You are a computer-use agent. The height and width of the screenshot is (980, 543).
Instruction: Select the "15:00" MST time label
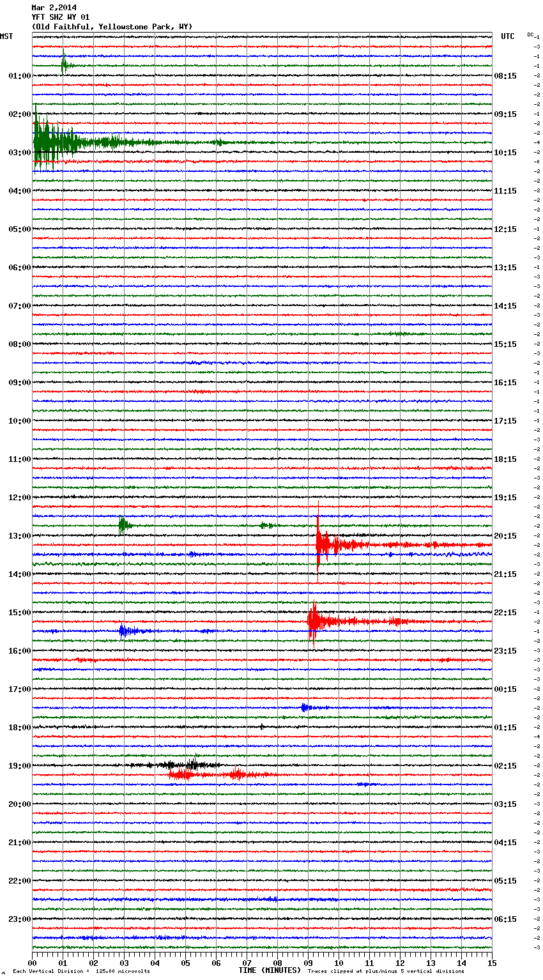(19, 613)
